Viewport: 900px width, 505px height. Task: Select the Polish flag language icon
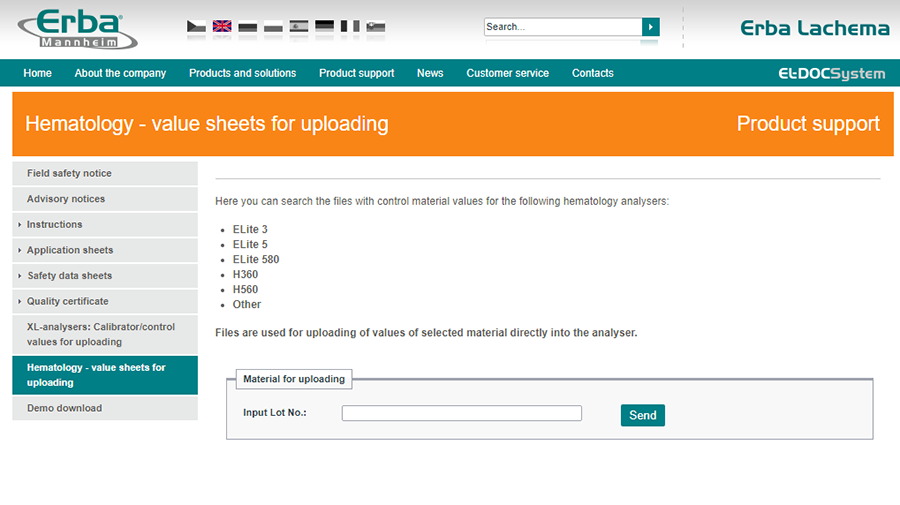coord(273,26)
